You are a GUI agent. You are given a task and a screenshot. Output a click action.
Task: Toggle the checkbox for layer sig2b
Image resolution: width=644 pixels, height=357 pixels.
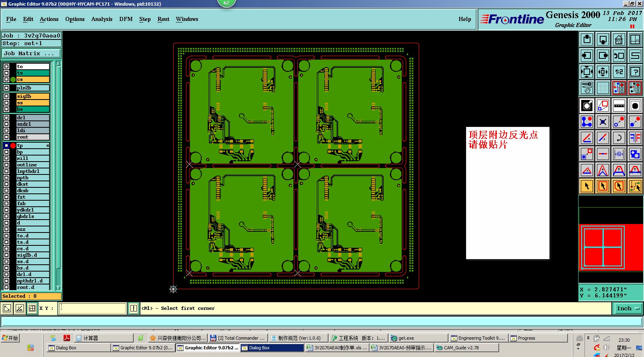(6, 96)
